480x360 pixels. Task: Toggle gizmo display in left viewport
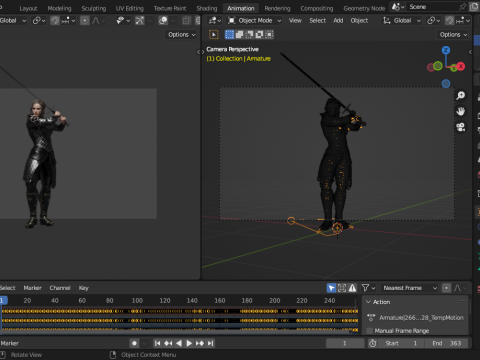pos(140,21)
